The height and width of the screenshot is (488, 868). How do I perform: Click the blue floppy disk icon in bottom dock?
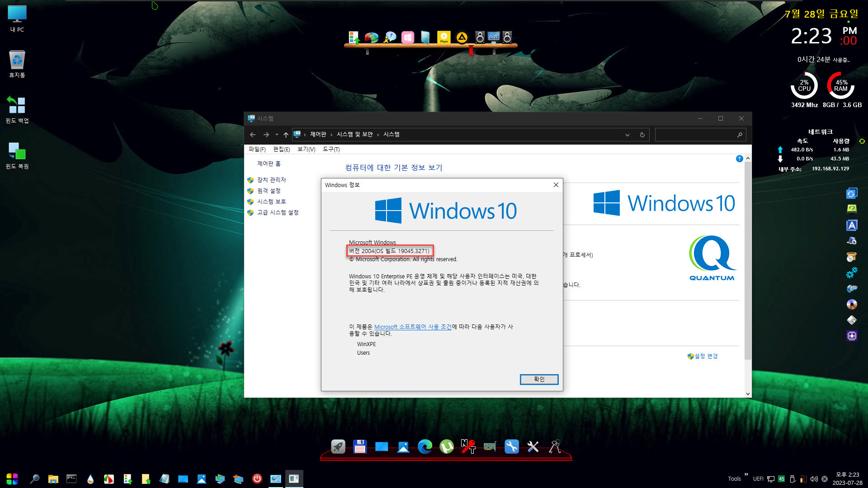pyautogui.click(x=360, y=447)
